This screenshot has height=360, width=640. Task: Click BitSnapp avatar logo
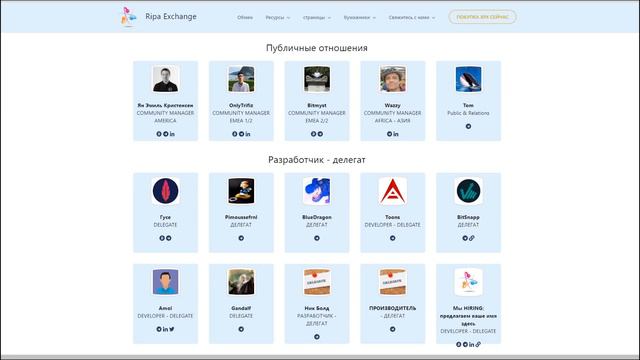(x=469, y=191)
